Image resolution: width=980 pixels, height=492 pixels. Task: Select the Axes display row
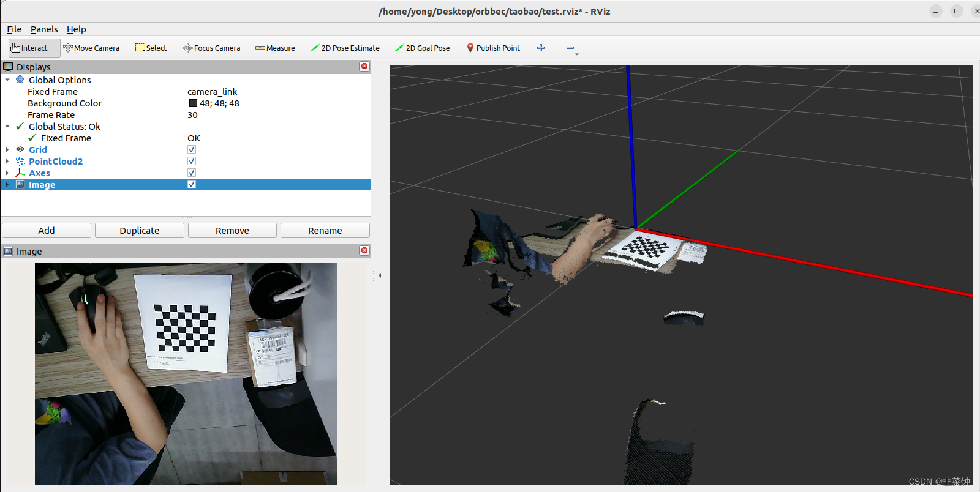coord(186,173)
